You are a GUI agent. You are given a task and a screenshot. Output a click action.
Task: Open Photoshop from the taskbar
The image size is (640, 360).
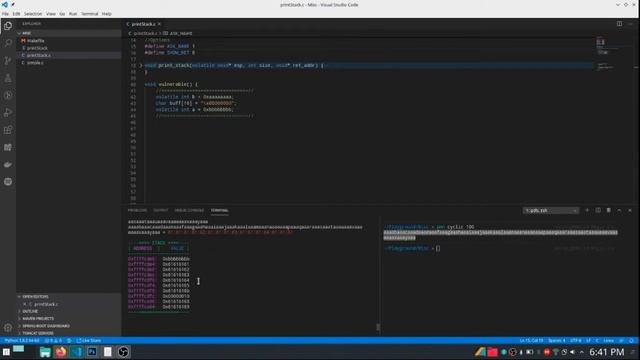(x=92, y=352)
